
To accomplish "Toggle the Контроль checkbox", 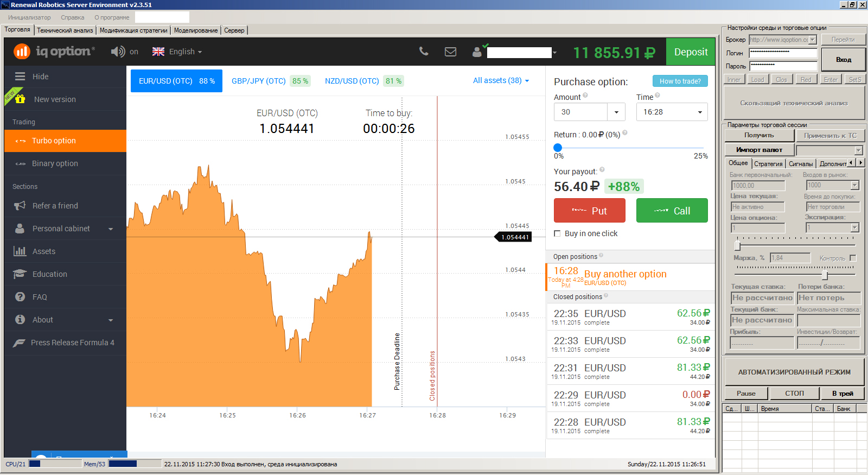I will (x=853, y=258).
